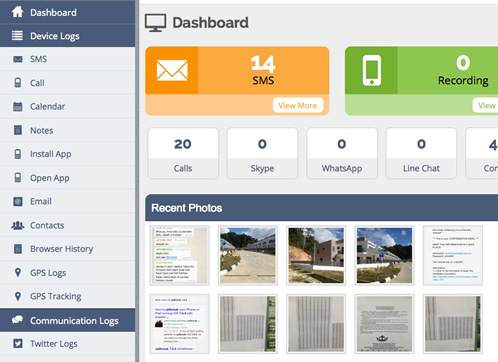This screenshot has width=498, height=362.
Task: Click the Dashboard home icon in sidebar
Action: 17,12
